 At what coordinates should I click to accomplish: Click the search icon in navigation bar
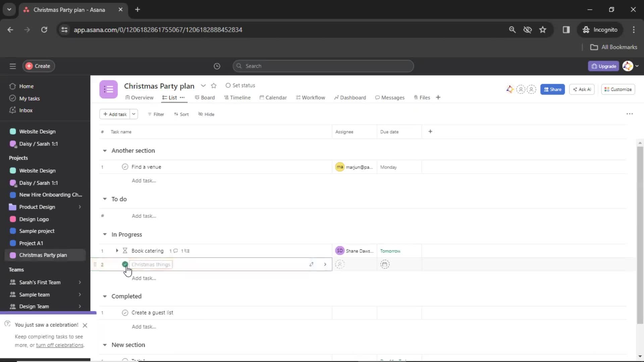512,29
